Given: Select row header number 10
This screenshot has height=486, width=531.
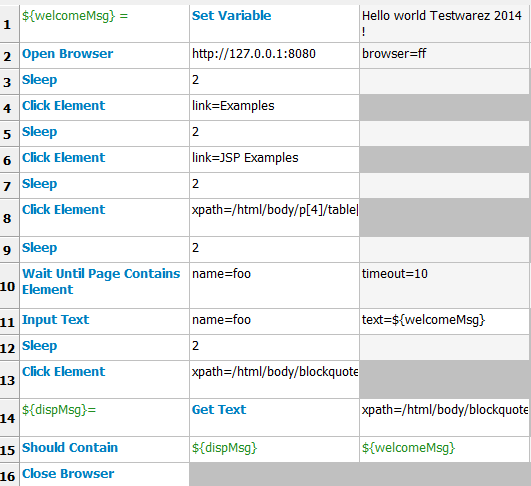Looking at the screenshot, I should pyautogui.click(x=9, y=286).
